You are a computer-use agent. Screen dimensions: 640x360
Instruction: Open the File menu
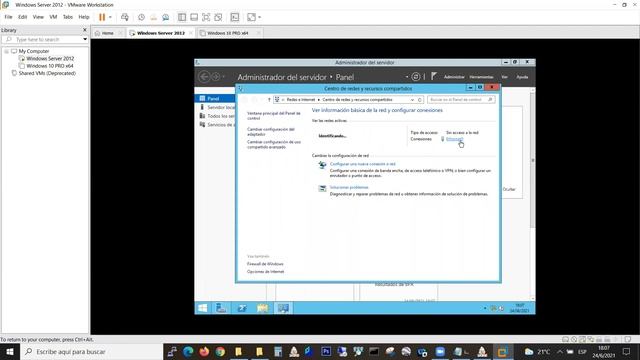tap(8, 17)
